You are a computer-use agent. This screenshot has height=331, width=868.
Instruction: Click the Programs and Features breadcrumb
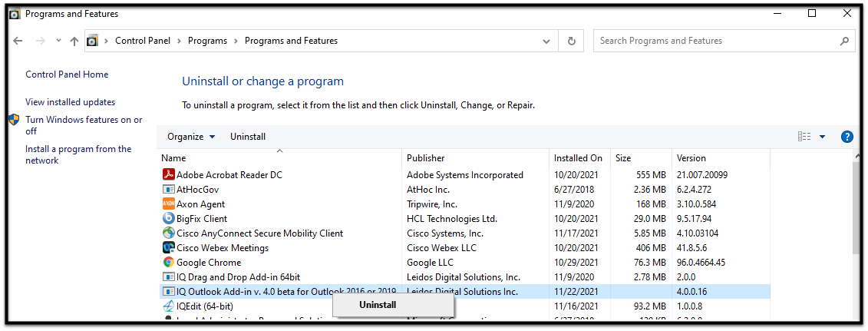click(x=291, y=41)
